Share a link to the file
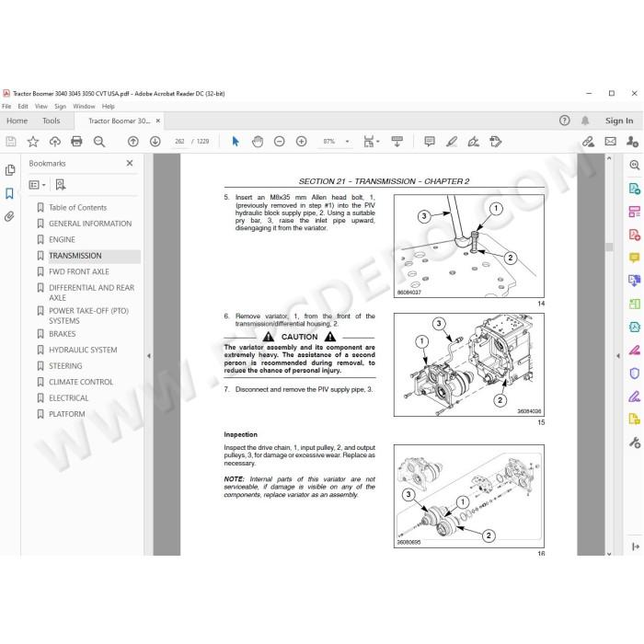This screenshot has width=644, height=644. (588, 142)
